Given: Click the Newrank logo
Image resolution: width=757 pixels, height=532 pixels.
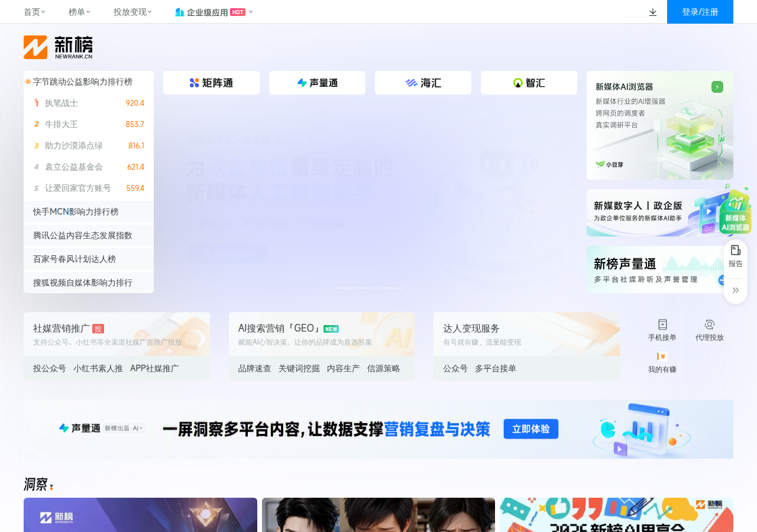Looking at the screenshot, I should click(x=58, y=47).
